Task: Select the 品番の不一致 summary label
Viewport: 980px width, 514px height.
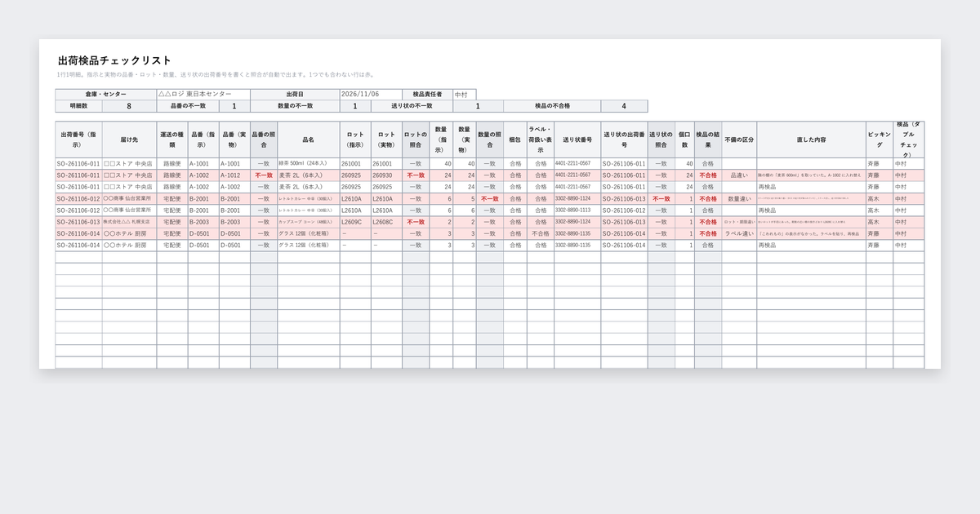Action: pos(188,106)
